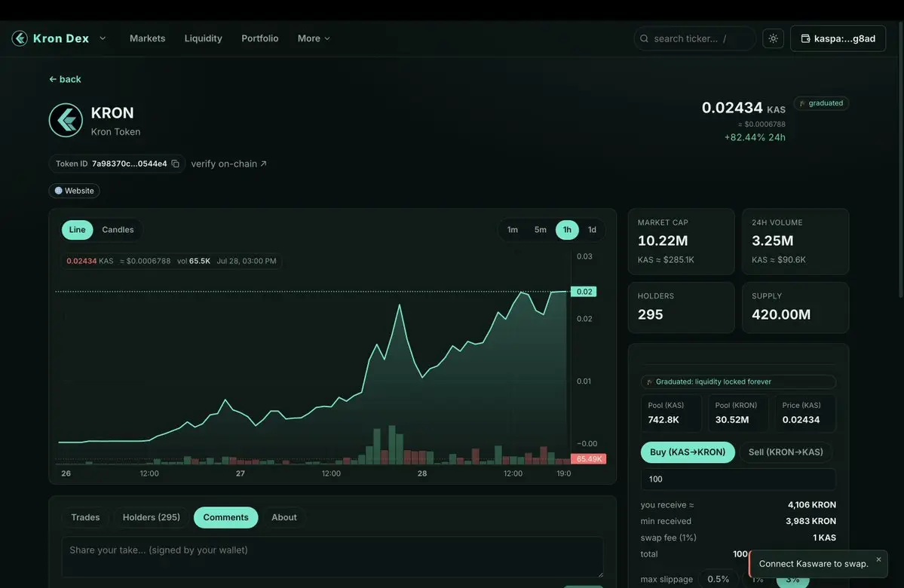Click the 0.02 current price chart label
The image size is (904, 588).
584,292
